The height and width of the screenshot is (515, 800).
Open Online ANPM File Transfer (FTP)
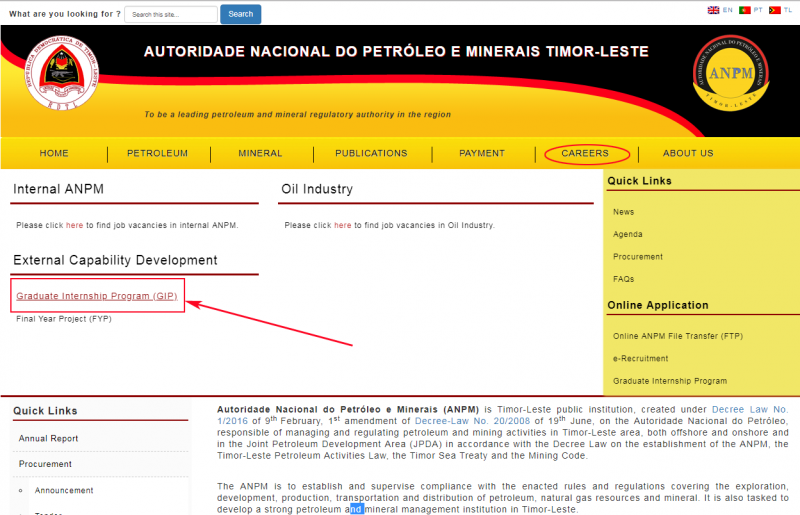pos(678,336)
